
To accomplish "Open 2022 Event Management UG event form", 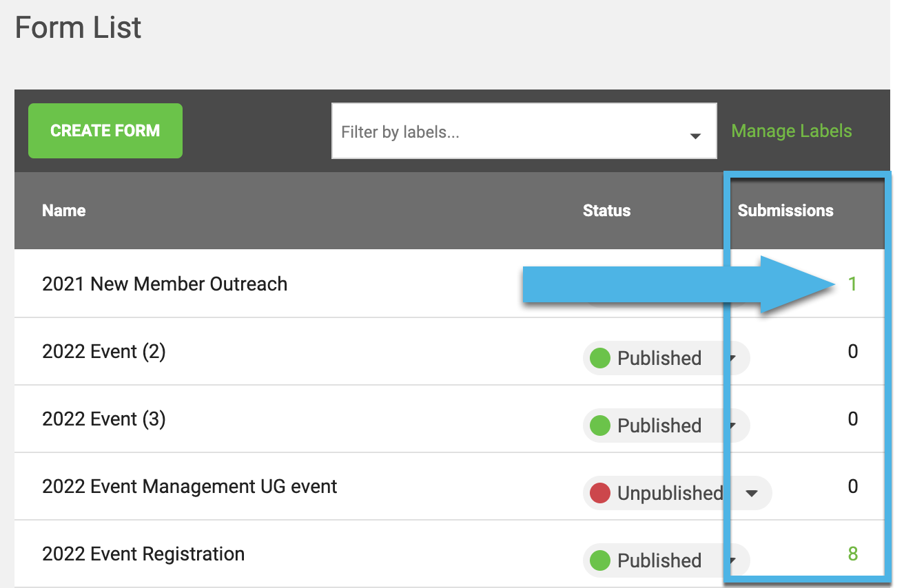I will [x=189, y=486].
